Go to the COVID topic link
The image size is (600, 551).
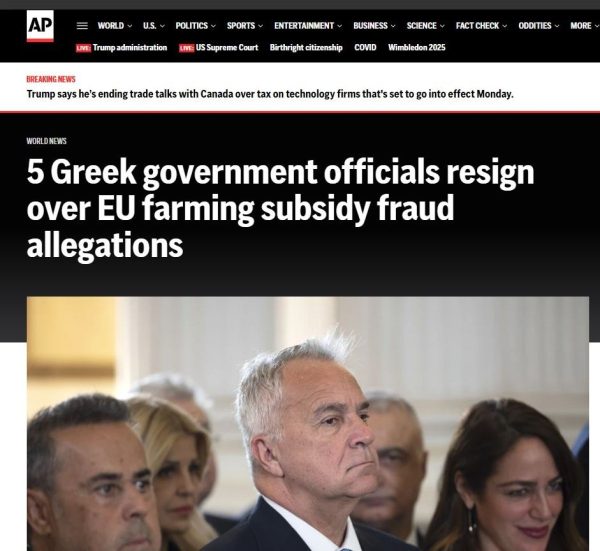click(x=365, y=47)
